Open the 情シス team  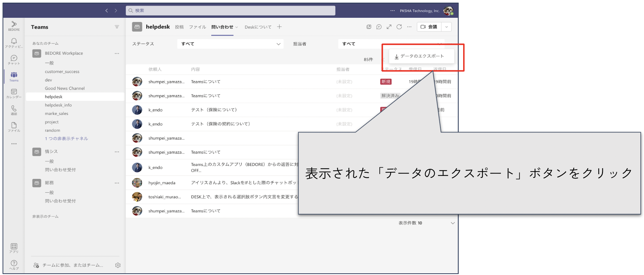[x=51, y=152]
